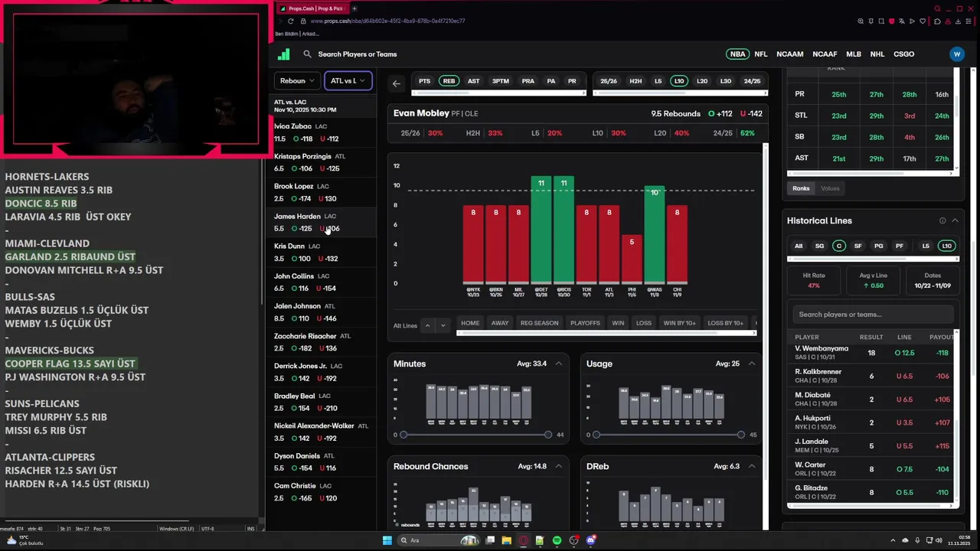This screenshot has height=551, width=980.
Task: Click the Usage range slider left handle
Action: [596, 435]
